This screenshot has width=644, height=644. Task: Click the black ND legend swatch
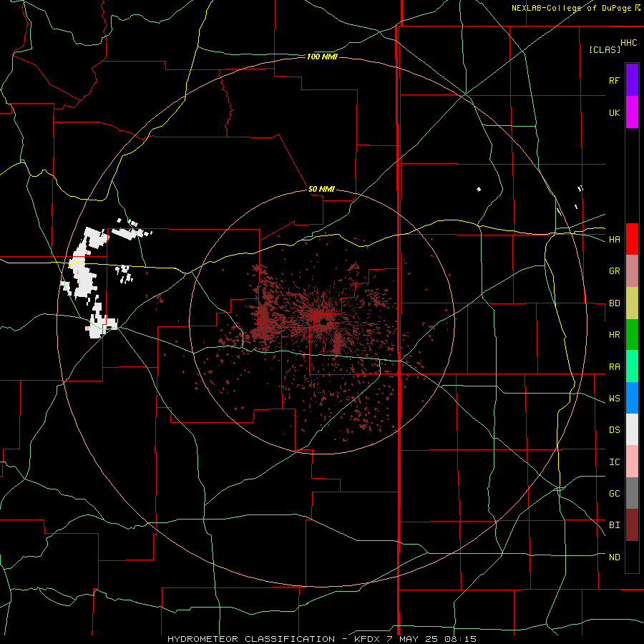pos(632,557)
